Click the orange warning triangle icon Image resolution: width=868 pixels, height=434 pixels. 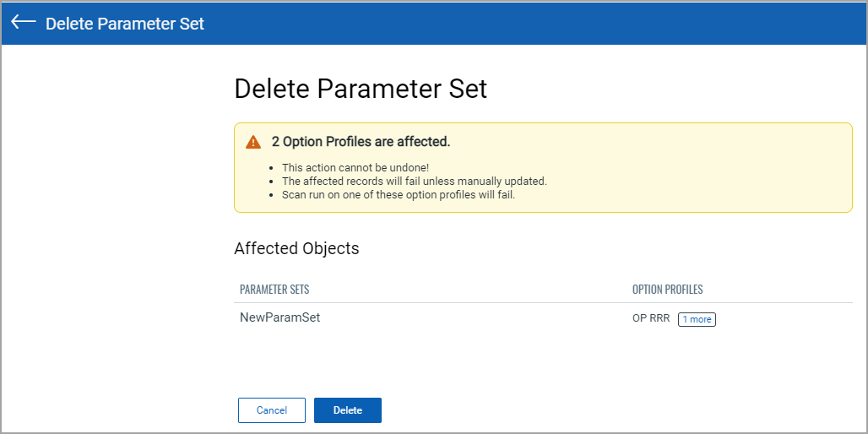(253, 142)
